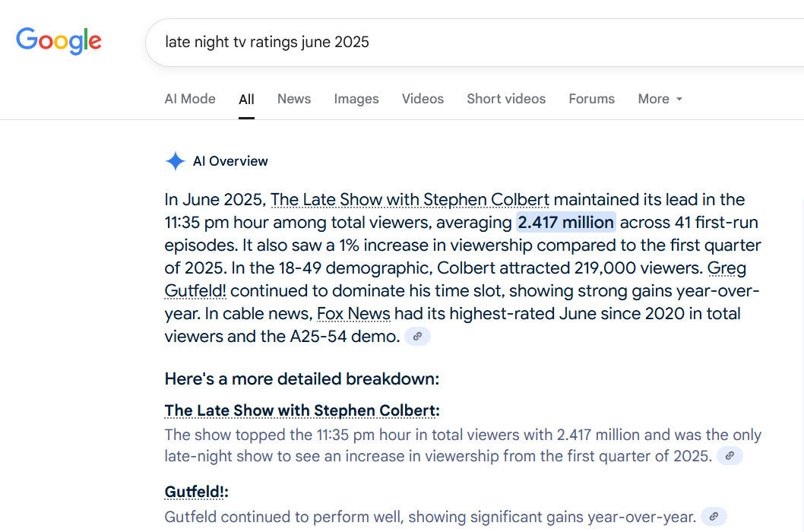The width and height of the screenshot is (804, 532).
Task: Open the Videos search tab
Action: click(423, 99)
